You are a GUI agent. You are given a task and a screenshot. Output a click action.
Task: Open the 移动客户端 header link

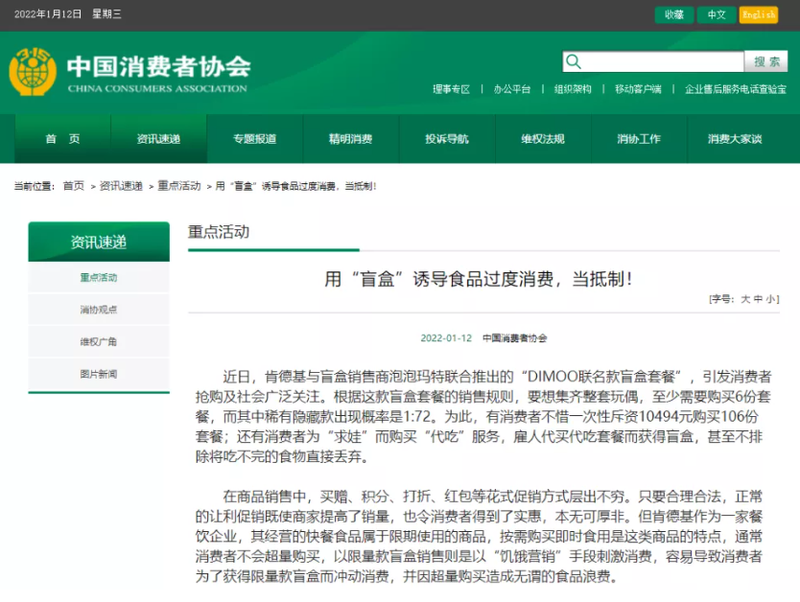[638, 89]
